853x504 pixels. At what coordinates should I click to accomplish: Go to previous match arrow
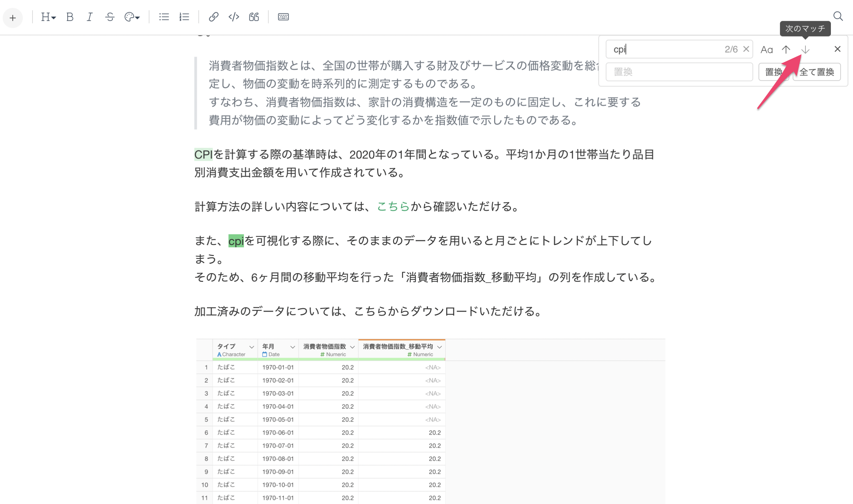point(786,50)
